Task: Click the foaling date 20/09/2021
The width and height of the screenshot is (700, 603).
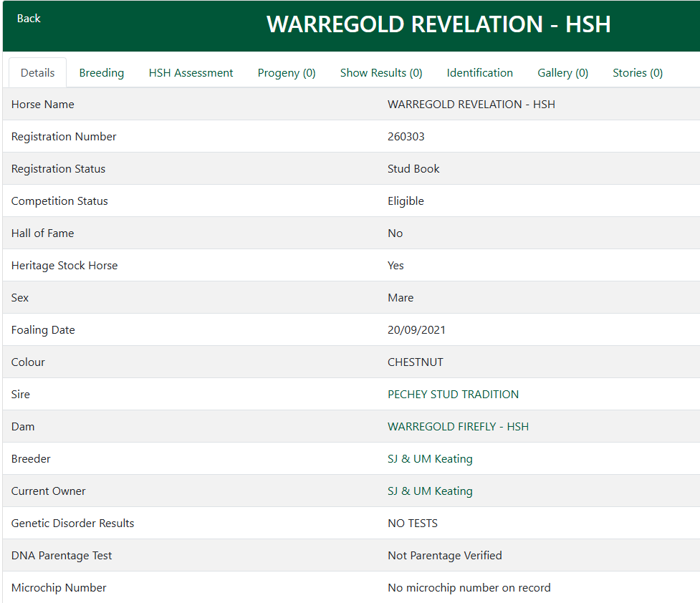Action: pyautogui.click(x=416, y=329)
